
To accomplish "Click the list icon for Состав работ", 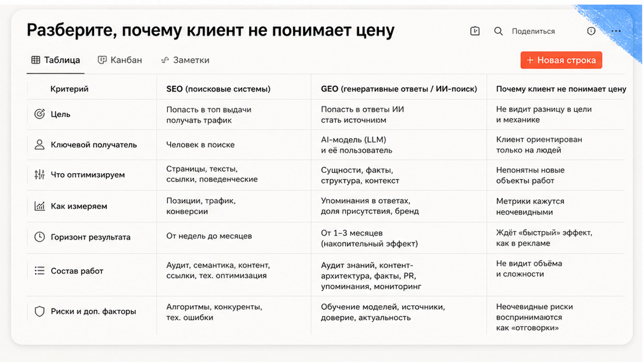I will 39,271.
